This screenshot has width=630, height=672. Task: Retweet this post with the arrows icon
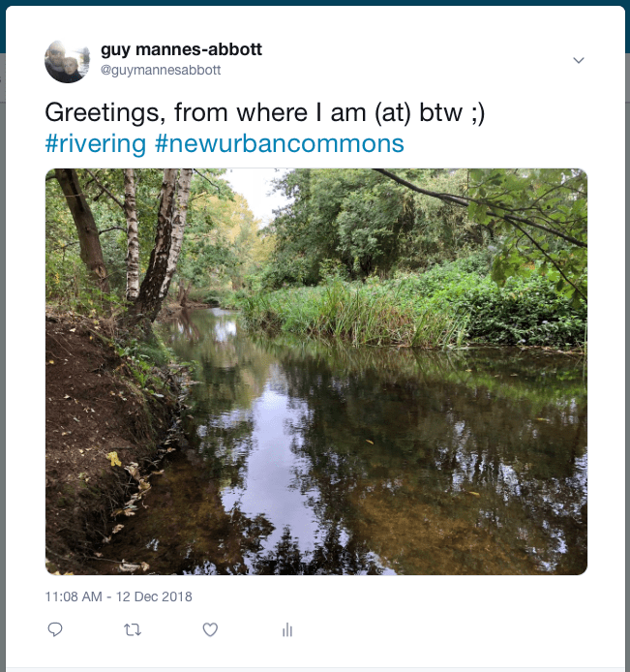(133, 629)
